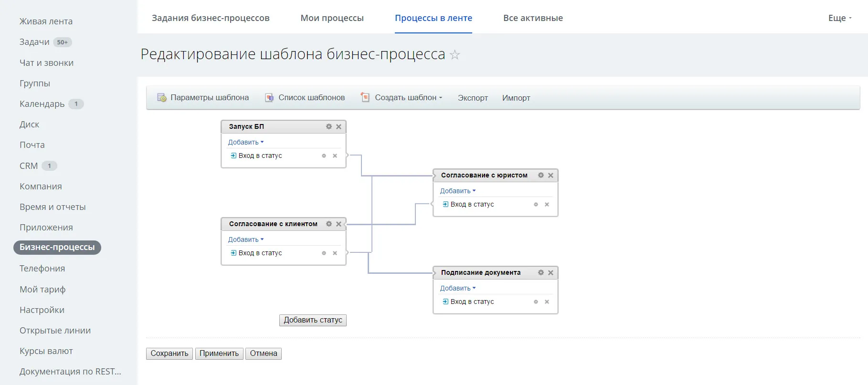
Task: Click the favorite star next to page title
Action: [x=455, y=55]
